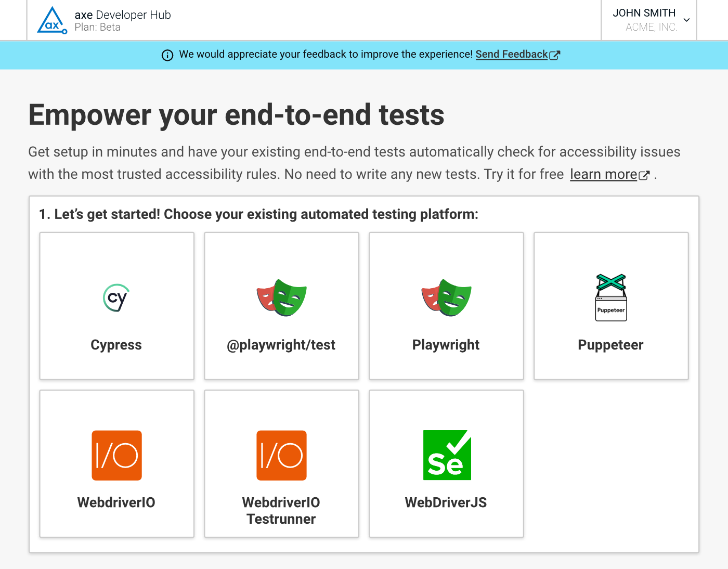Image resolution: width=728 pixels, height=569 pixels.
Task: Click the axe logo in the header
Action: [51, 21]
